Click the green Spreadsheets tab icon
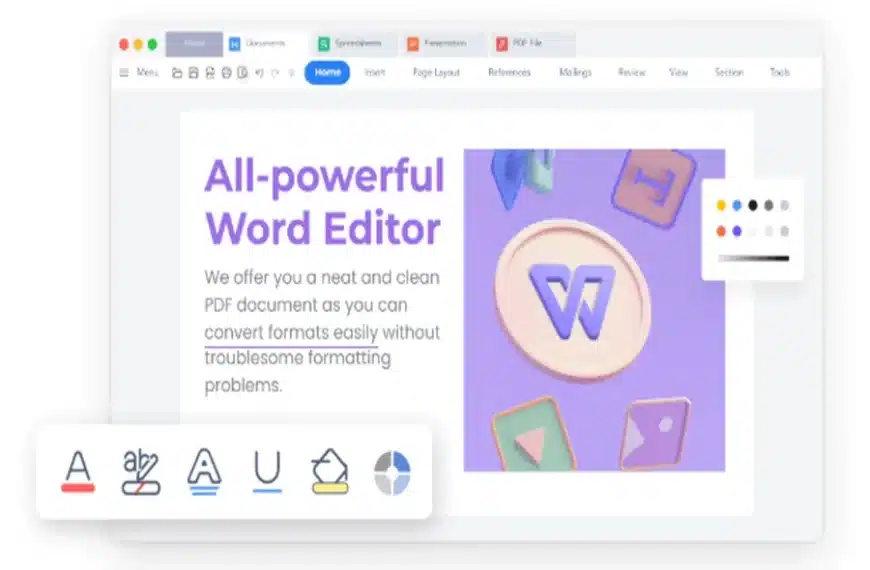The height and width of the screenshot is (570, 870). pyautogui.click(x=324, y=44)
